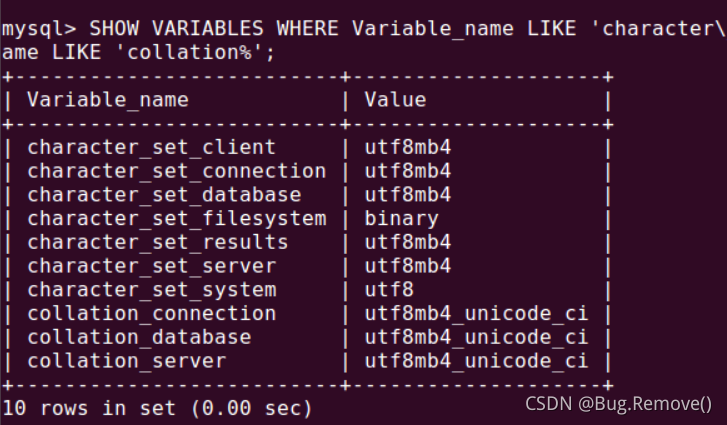Screen dimensions: 727x425
Task: Click the collation_connection variable name
Action: (151, 313)
